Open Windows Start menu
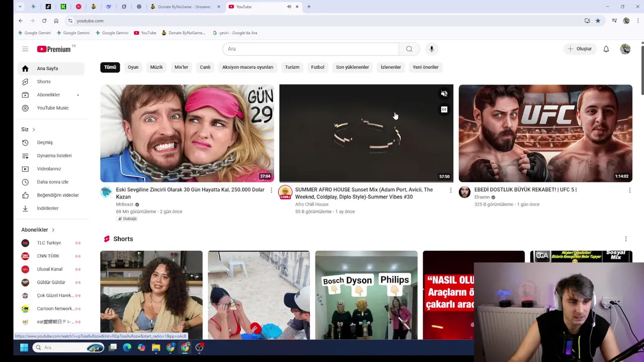 (x=24, y=347)
